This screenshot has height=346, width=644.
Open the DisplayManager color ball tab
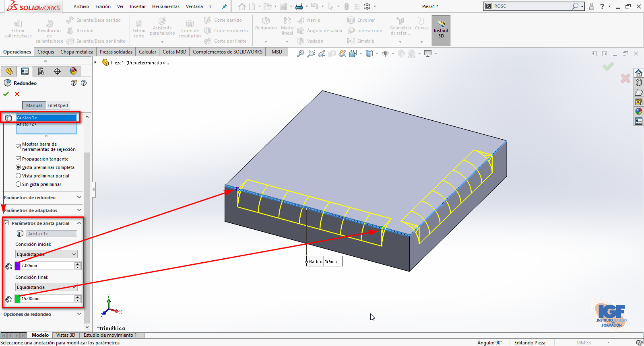(x=73, y=71)
